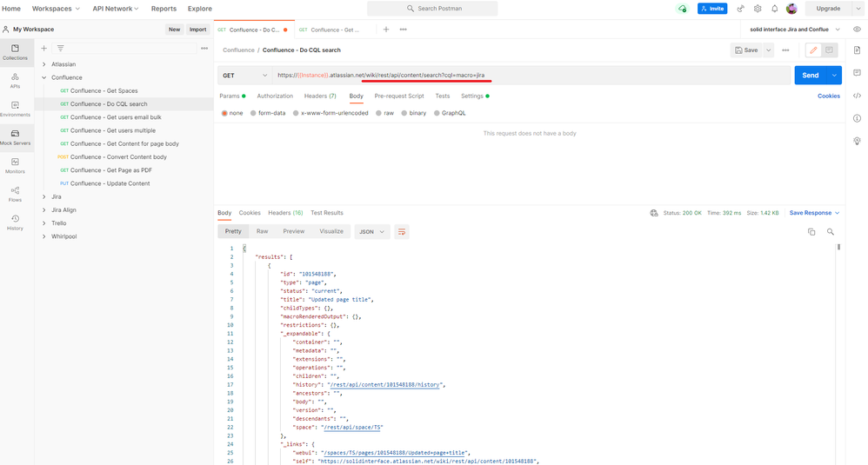Go to the Reports page
The height and width of the screenshot is (465, 868).
point(164,9)
